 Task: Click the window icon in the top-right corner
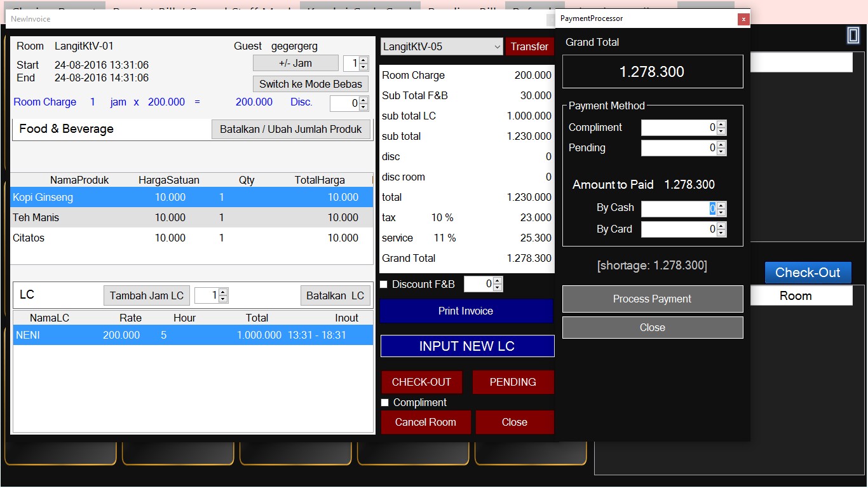coord(853,35)
